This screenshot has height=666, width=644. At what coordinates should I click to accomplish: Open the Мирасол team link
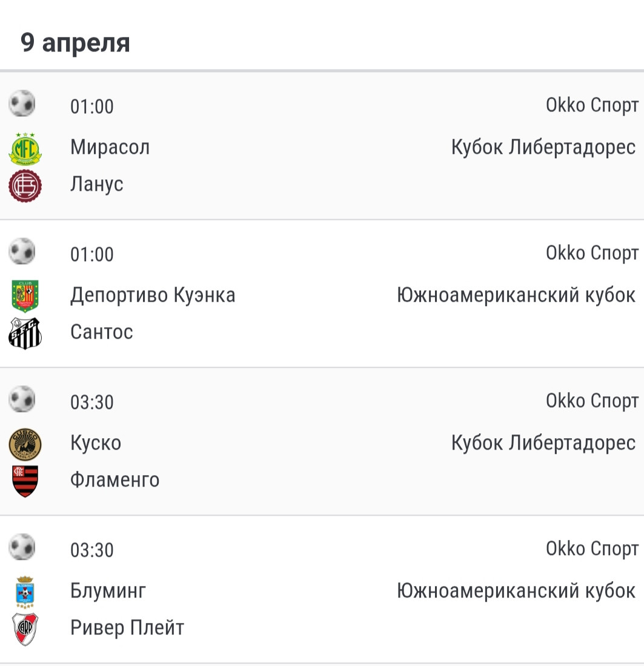[110, 147]
